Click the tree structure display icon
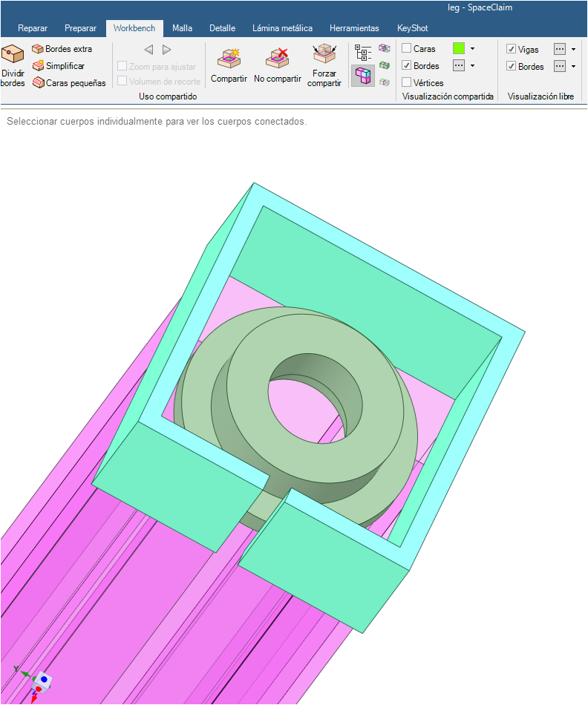588x705 pixels. pos(363,52)
